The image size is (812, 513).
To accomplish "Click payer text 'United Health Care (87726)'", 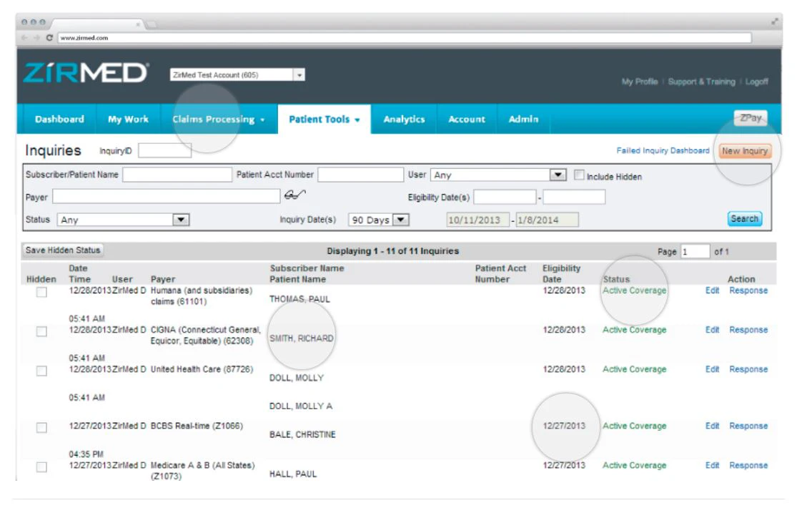I will [x=202, y=369].
